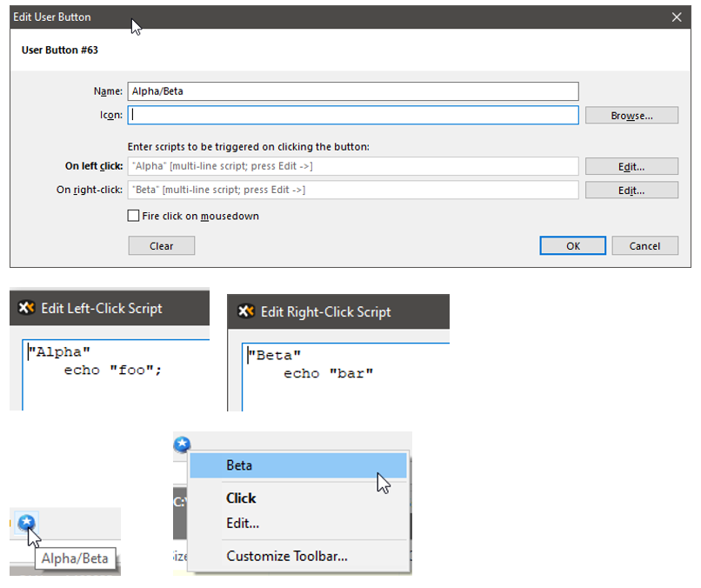Viewport: 701px width, 588px height.
Task: Cancel the Edit User Button dialog
Action: (x=644, y=246)
